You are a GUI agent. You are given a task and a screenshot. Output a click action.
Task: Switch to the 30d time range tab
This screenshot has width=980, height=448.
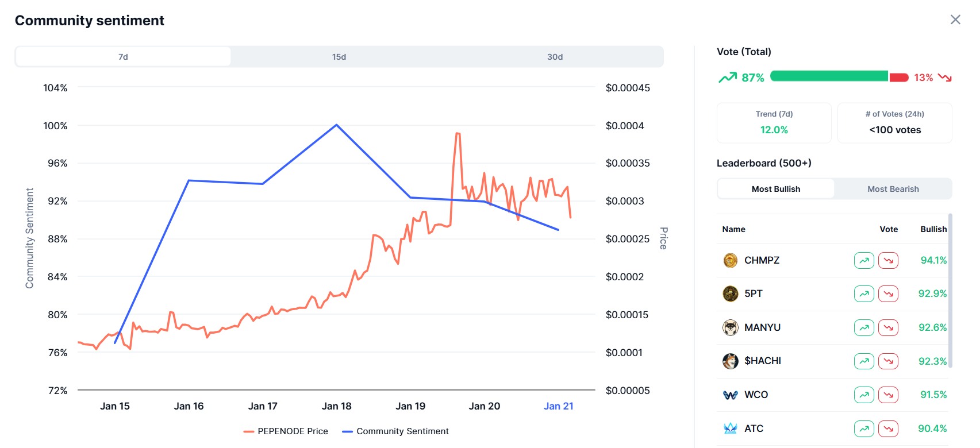tap(555, 57)
